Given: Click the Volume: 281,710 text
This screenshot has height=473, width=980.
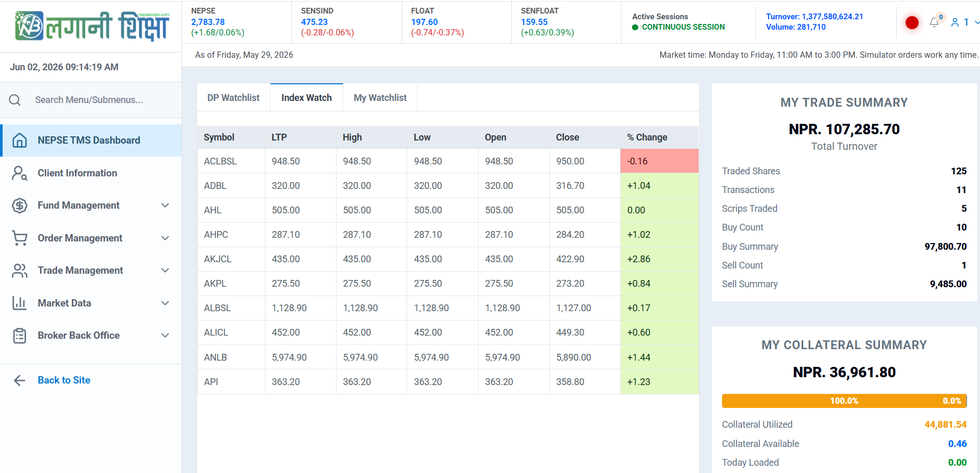Looking at the screenshot, I should click(x=796, y=27).
